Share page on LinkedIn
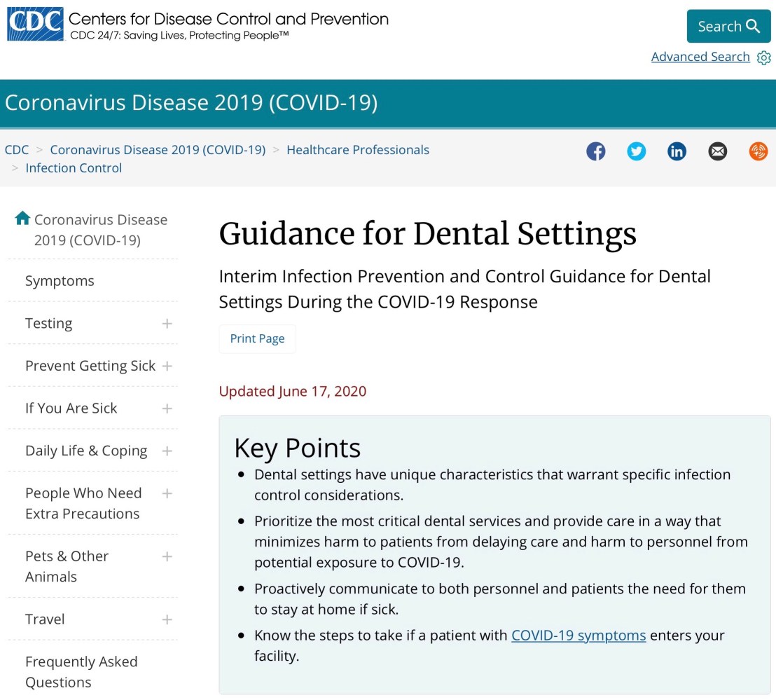The width and height of the screenshot is (776, 700). [x=677, y=151]
